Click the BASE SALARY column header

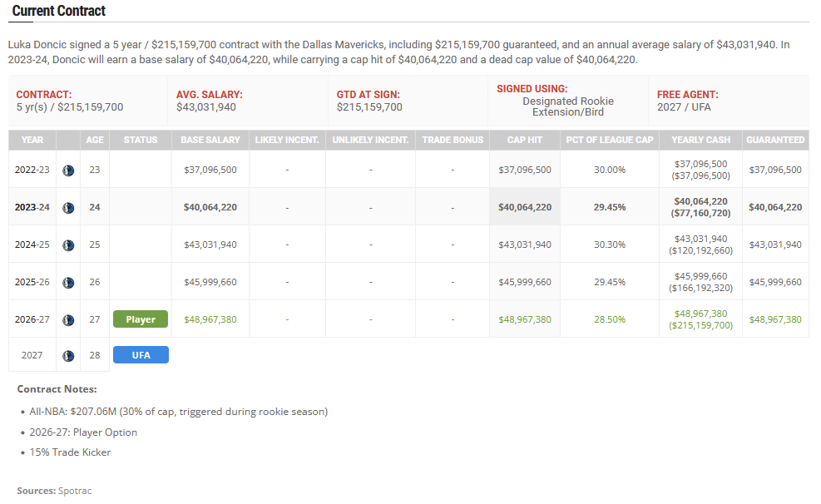click(x=210, y=140)
